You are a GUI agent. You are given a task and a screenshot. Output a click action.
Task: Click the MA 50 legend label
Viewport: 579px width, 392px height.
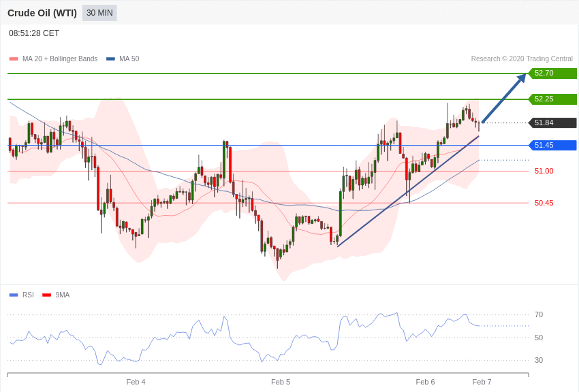click(x=129, y=59)
